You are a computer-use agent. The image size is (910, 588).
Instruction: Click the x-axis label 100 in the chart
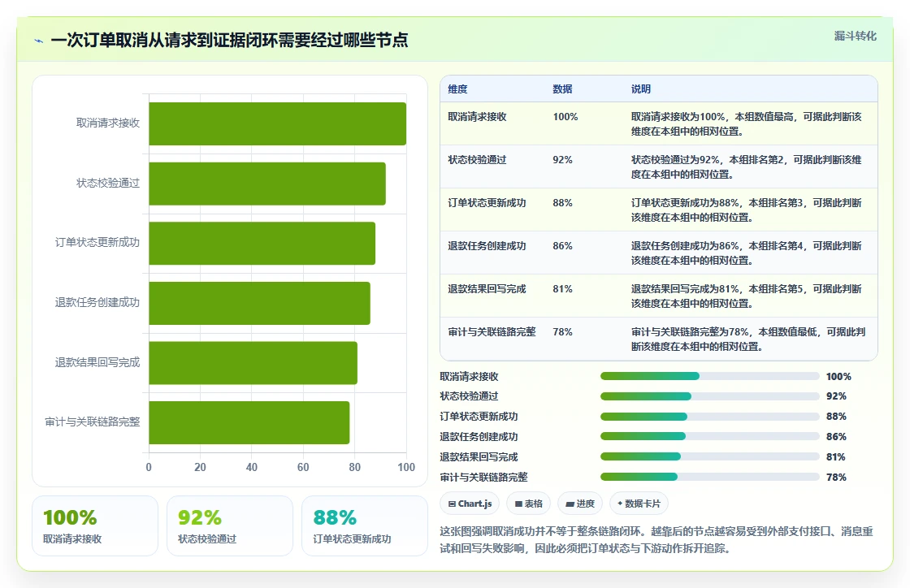(x=406, y=467)
